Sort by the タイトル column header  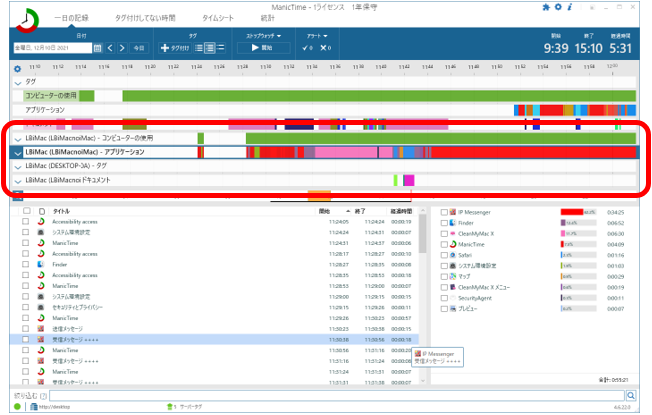pyautogui.click(x=61, y=211)
